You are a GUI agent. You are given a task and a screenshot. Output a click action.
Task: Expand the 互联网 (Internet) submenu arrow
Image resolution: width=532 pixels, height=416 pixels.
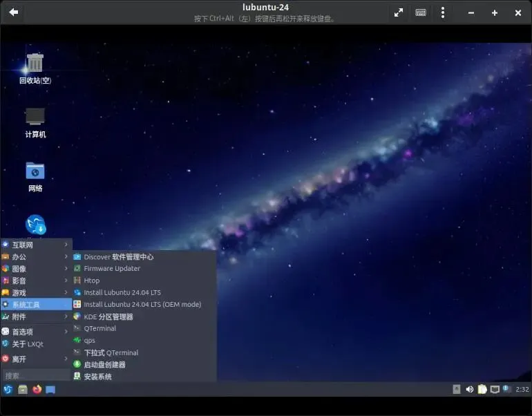66,245
